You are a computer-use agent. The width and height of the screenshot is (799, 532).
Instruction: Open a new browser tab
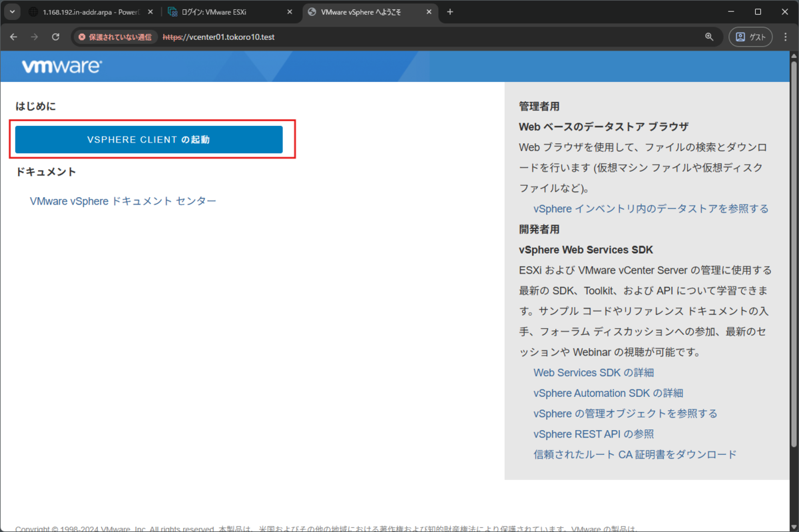(x=450, y=12)
